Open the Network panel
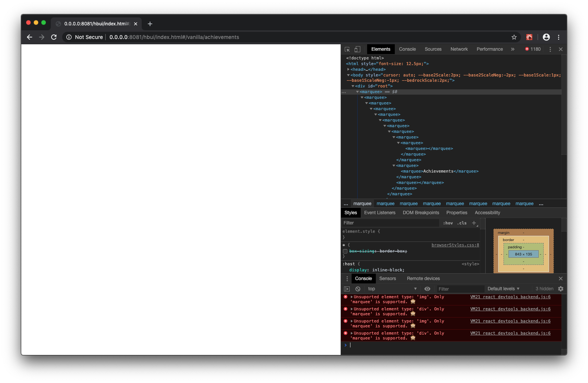 point(459,49)
